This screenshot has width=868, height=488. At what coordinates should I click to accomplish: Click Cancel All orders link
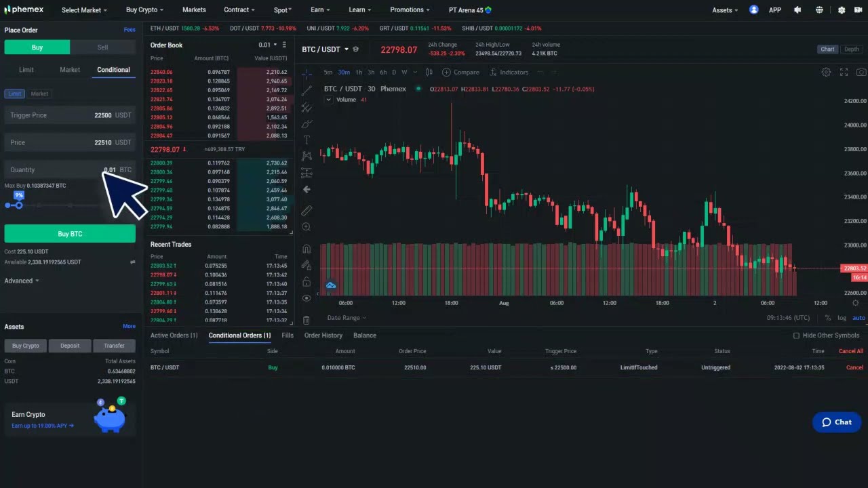pos(851,351)
